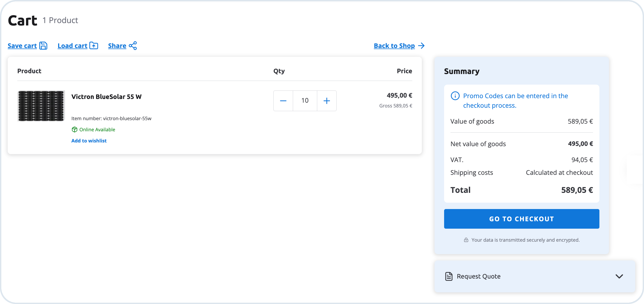Viewport: 644px width, 304px height.
Task: Go Back to Shop link
Action: point(394,46)
